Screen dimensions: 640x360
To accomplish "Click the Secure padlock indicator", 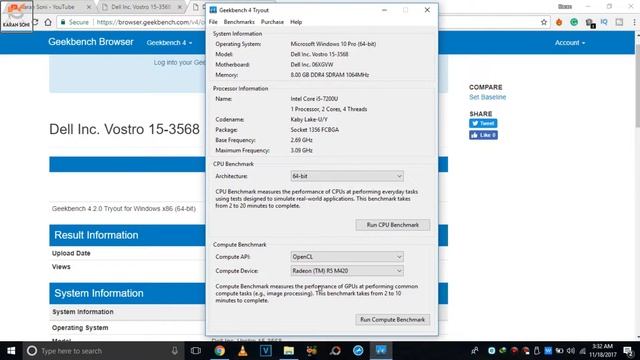I will click(74, 22).
